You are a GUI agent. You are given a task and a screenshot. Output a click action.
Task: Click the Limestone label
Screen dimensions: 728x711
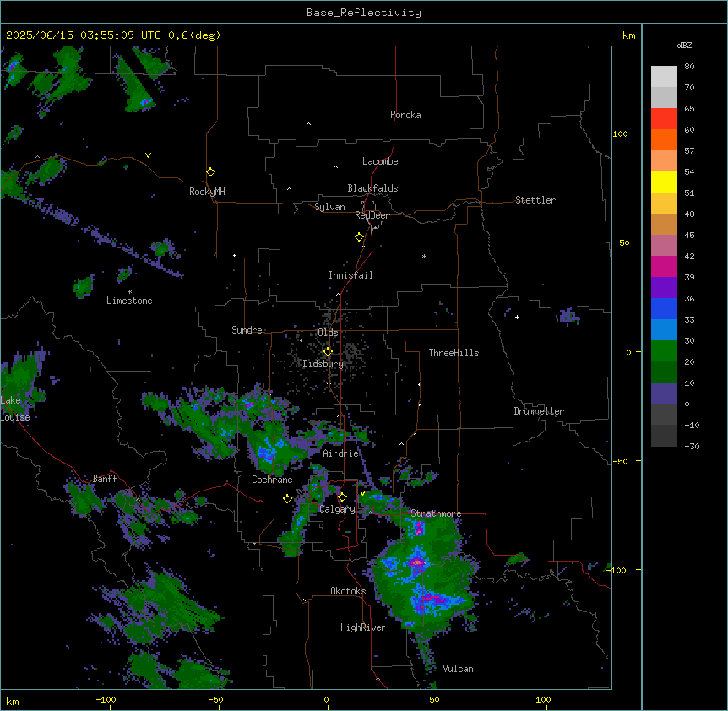click(129, 301)
